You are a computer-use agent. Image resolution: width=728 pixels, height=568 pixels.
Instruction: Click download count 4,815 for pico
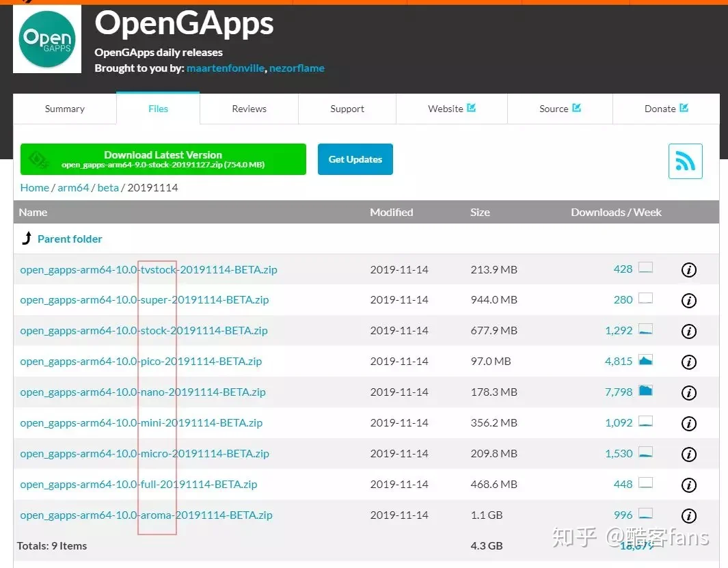point(619,362)
